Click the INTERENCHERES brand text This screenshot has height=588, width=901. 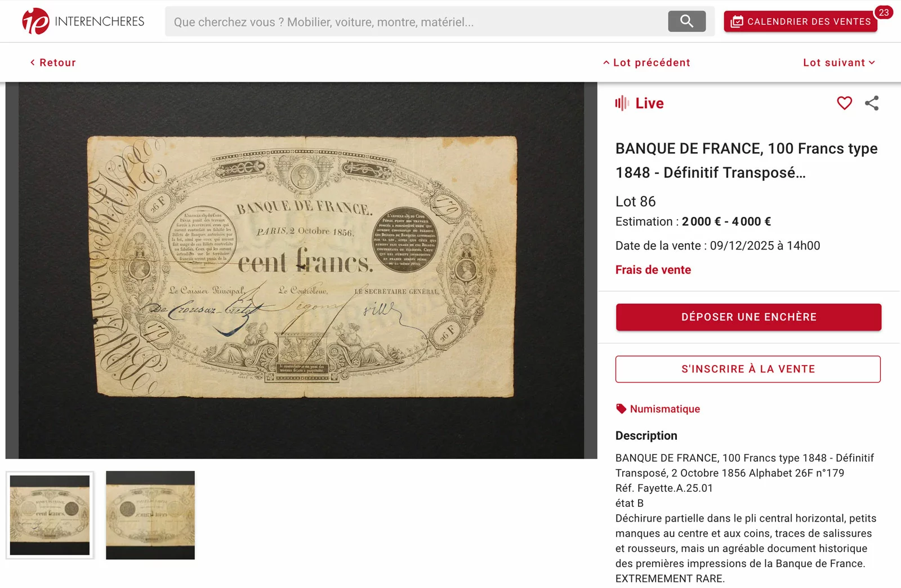(x=100, y=21)
